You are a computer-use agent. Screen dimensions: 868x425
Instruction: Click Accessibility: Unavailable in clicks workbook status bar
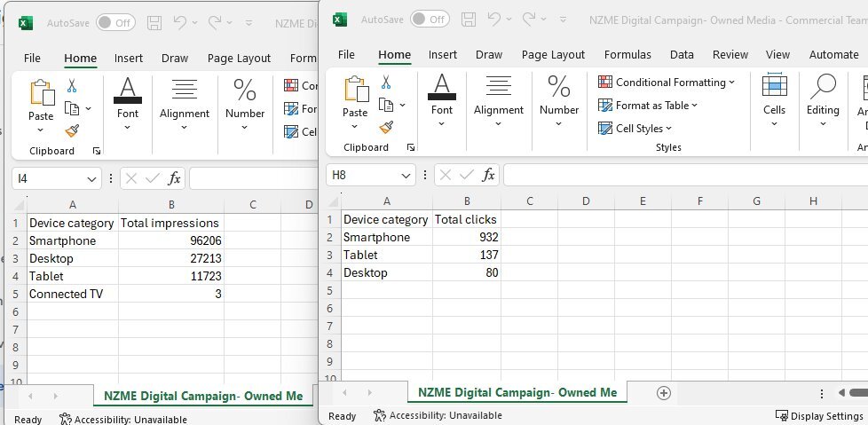pos(438,415)
